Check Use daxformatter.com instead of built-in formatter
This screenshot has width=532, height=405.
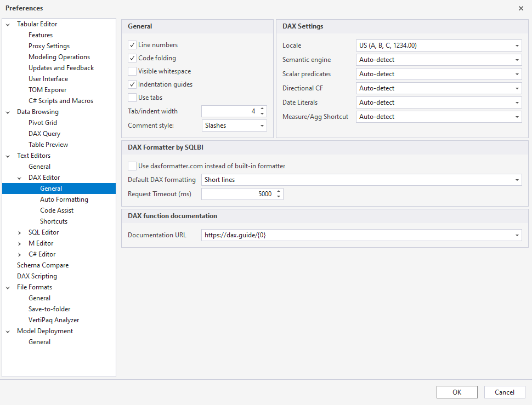point(131,166)
